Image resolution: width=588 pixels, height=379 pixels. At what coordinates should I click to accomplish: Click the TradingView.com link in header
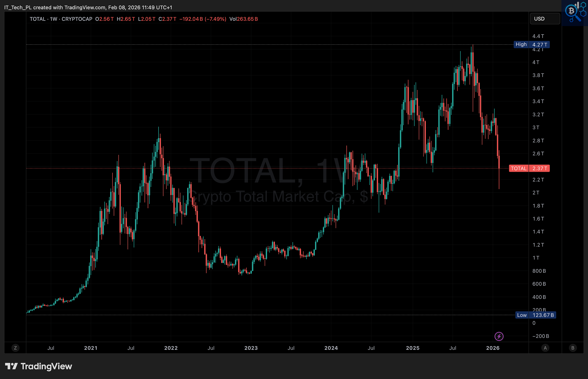85,7
